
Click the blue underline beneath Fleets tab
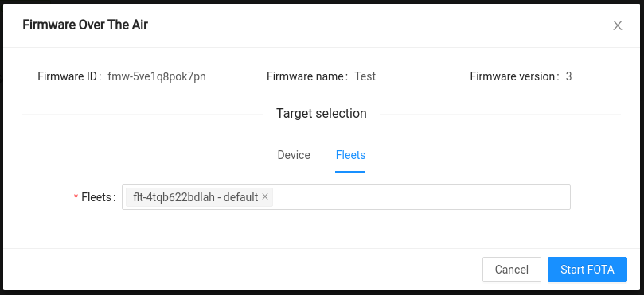coord(350,172)
